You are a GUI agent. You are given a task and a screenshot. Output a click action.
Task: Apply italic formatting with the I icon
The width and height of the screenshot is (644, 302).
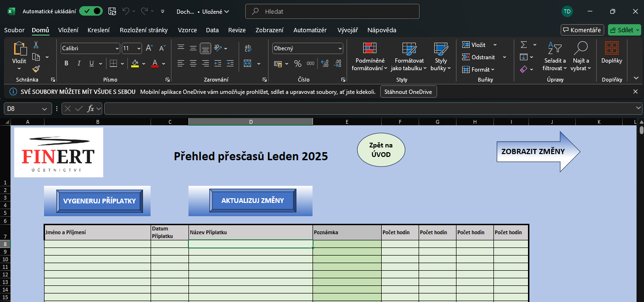coord(79,64)
